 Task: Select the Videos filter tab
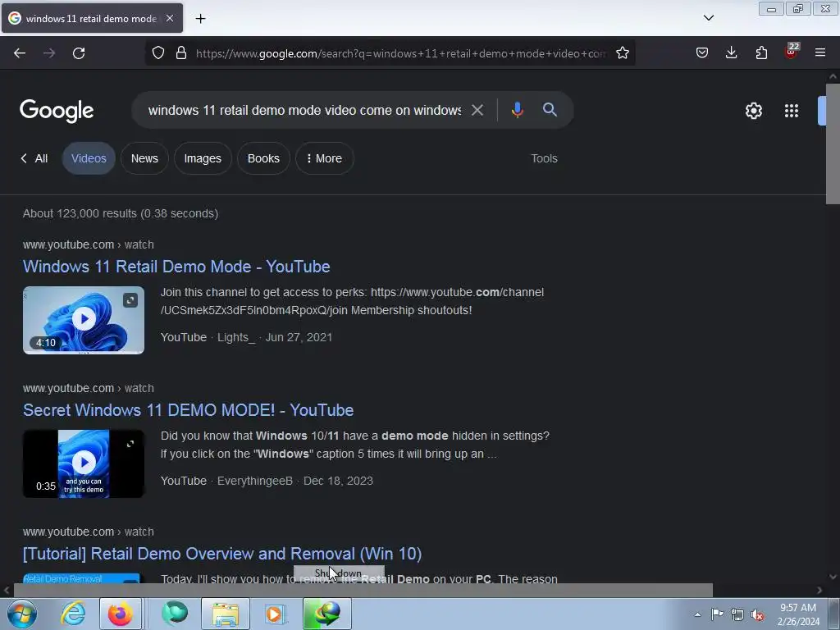pos(89,158)
